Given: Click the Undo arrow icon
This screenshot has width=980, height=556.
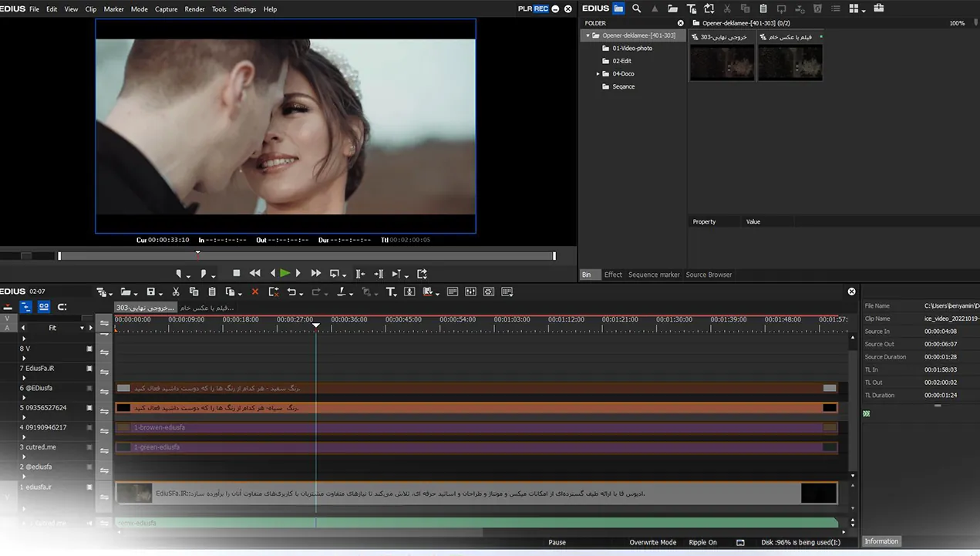Looking at the screenshot, I should point(291,291).
